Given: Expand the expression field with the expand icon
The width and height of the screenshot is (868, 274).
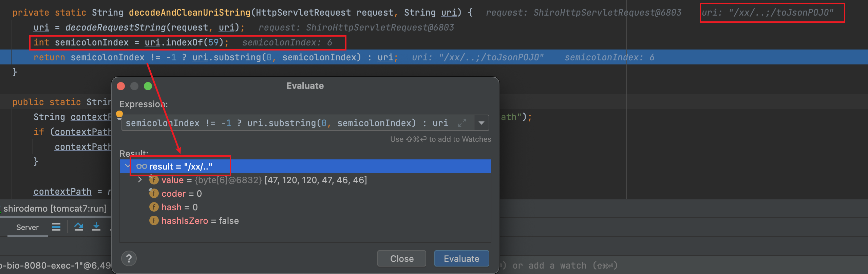Looking at the screenshot, I should (x=462, y=123).
